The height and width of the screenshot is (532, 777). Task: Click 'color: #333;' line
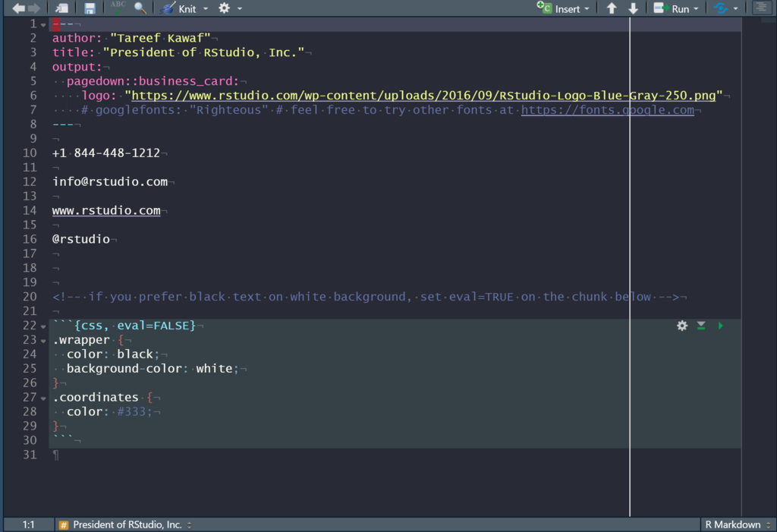point(109,412)
